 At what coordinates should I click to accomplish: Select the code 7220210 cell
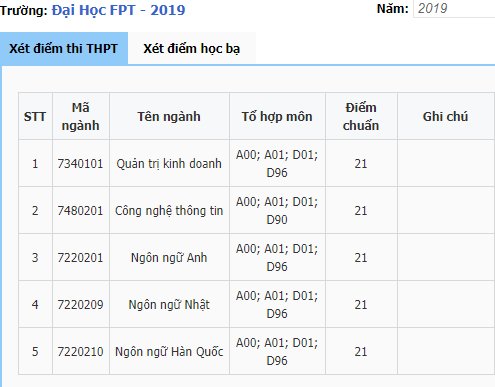[x=81, y=352]
